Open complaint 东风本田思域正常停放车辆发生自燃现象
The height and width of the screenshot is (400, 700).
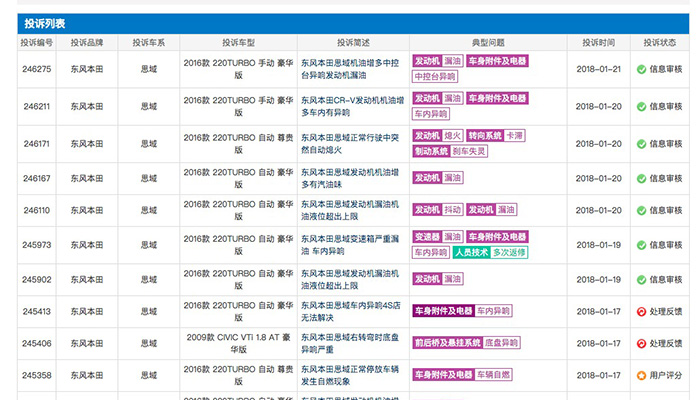click(x=350, y=375)
